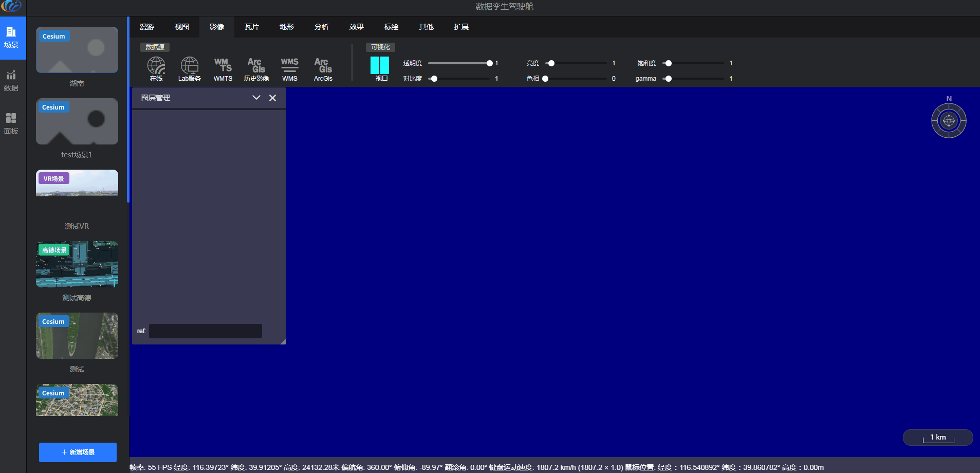Open the 瓦片 tab
Viewport: 980px width, 473px height.
point(252,27)
